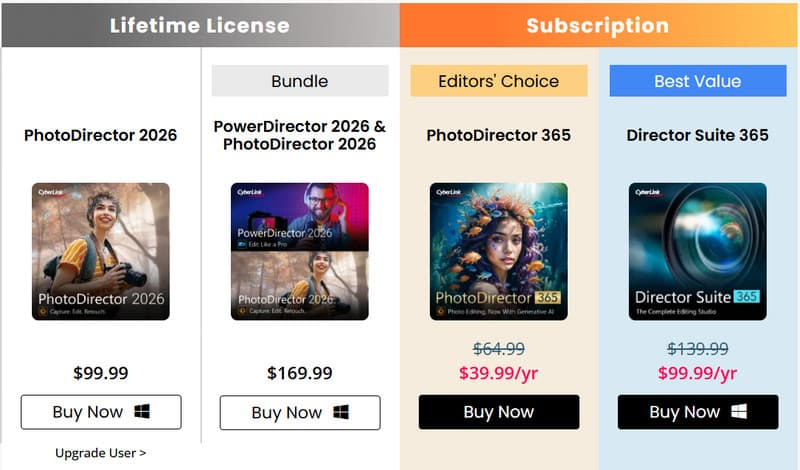
Task: Buy the $169.99 bundle now
Action: [x=300, y=413]
